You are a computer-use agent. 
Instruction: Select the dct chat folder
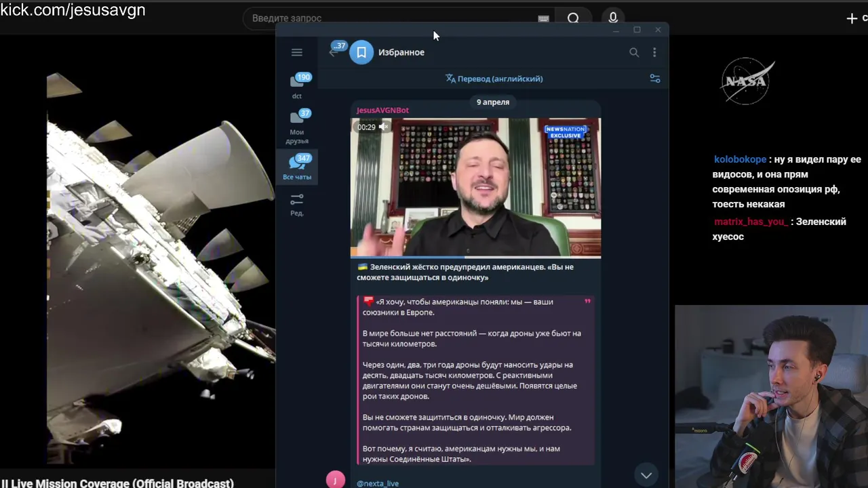point(297,86)
